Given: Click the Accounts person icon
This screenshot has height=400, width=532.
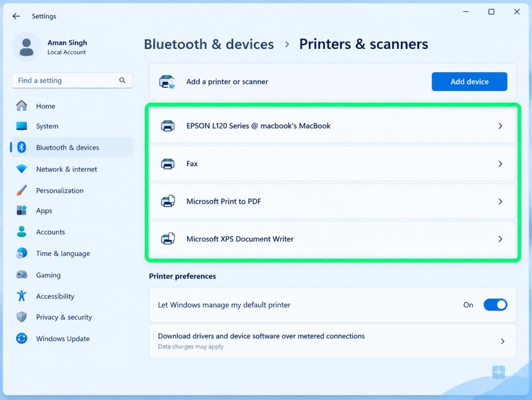Looking at the screenshot, I should tap(22, 232).
